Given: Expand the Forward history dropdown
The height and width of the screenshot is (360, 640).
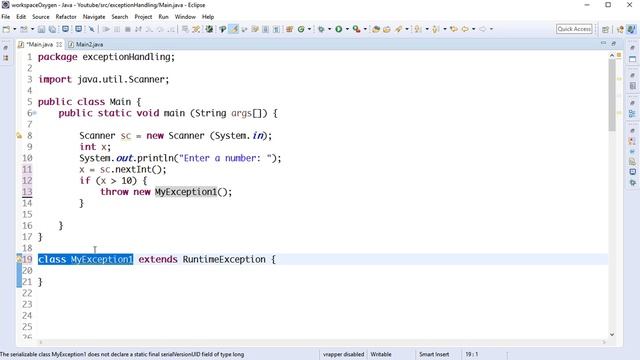Looking at the screenshot, I should coord(491,29).
